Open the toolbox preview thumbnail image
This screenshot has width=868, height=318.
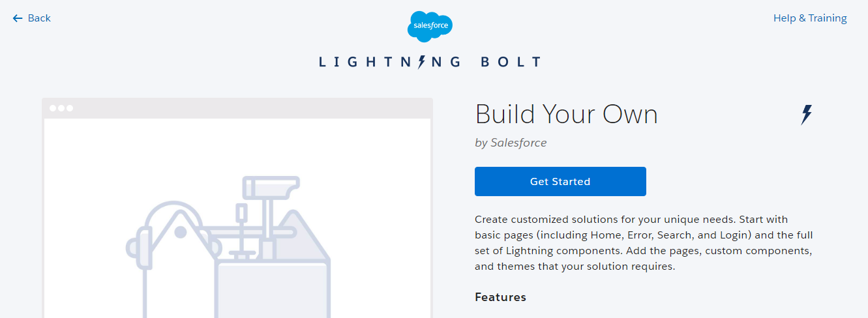click(x=237, y=218)
